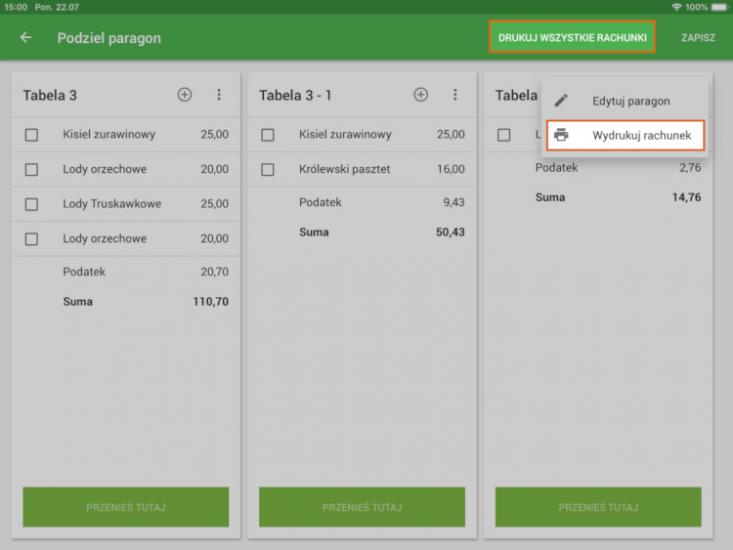Check Kisiel zurawinowy in Tabela 3
The width and height of the screenshot is (733, 550).
32,135
